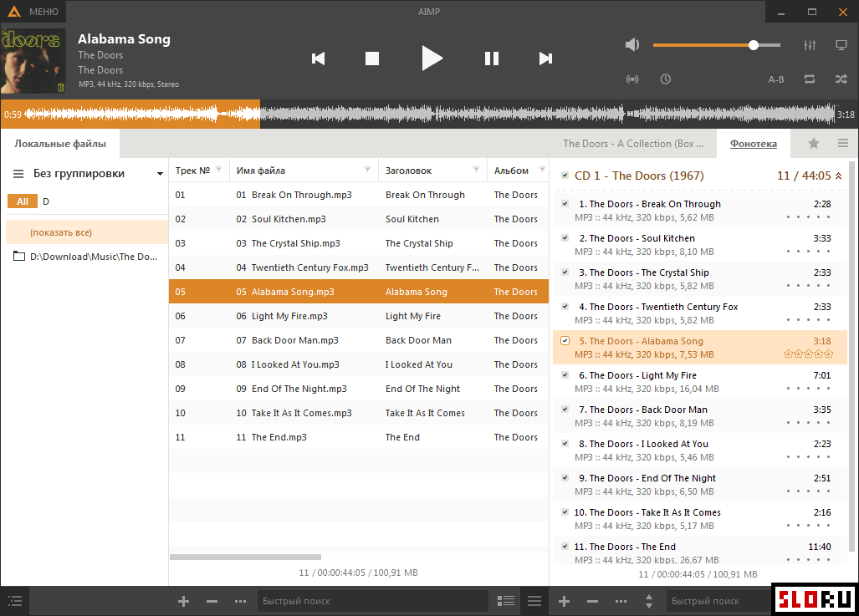
Task: Open internet radio capture icon
Action: (632, 79)
